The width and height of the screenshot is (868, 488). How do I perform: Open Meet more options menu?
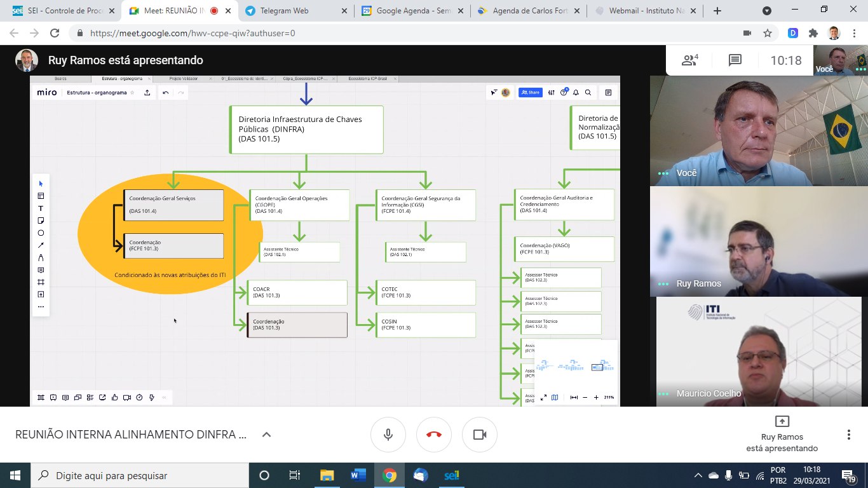click(848, 435)
